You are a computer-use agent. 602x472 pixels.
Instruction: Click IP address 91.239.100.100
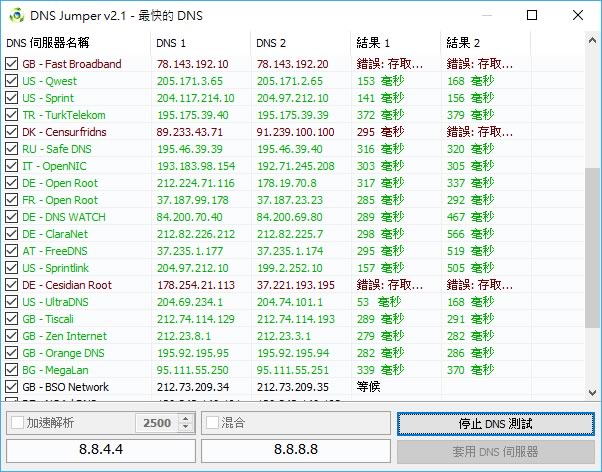click(x=296, y=132)
